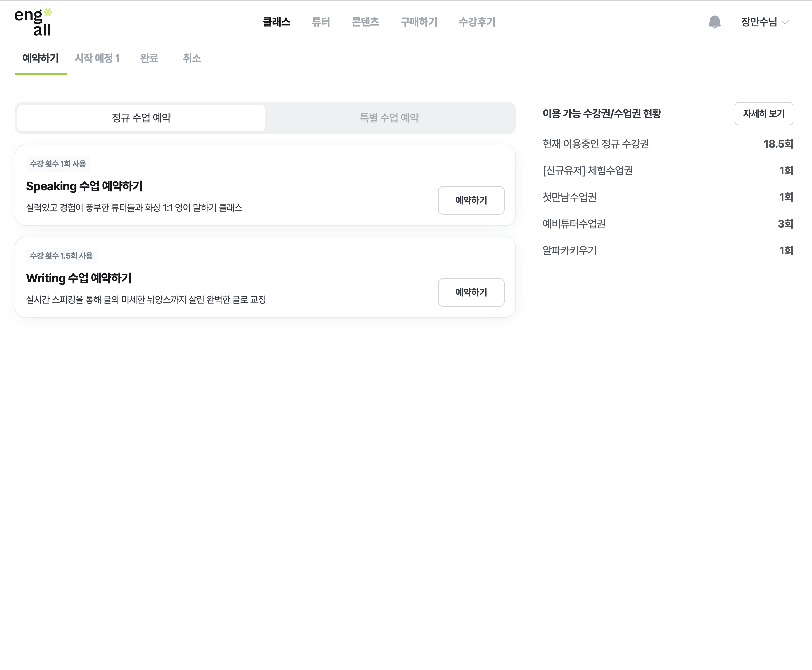Image resolution: width=812 pixels, height=670 pixels.
Task: Go to the 튜터 menu
Action: pos(321,22)
